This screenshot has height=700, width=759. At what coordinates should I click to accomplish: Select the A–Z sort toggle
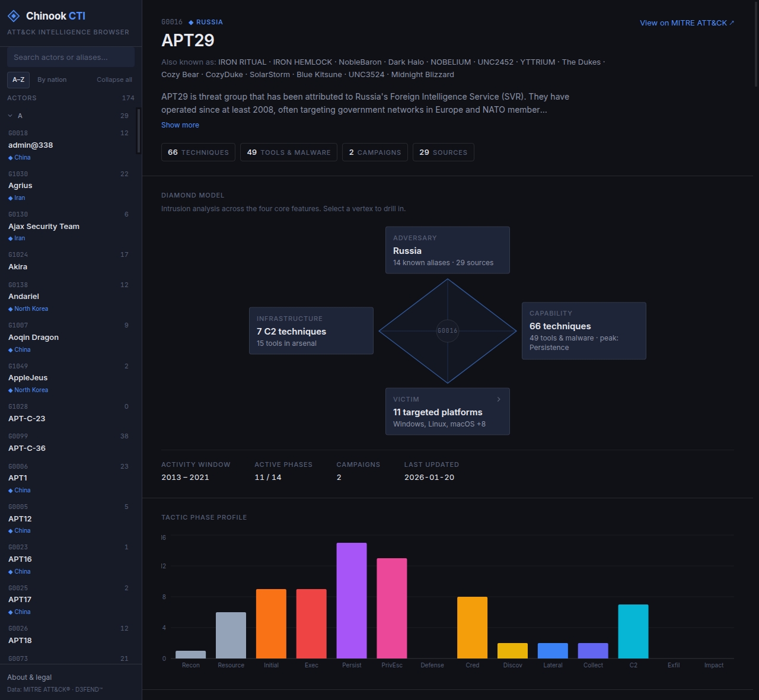point(18,79)
